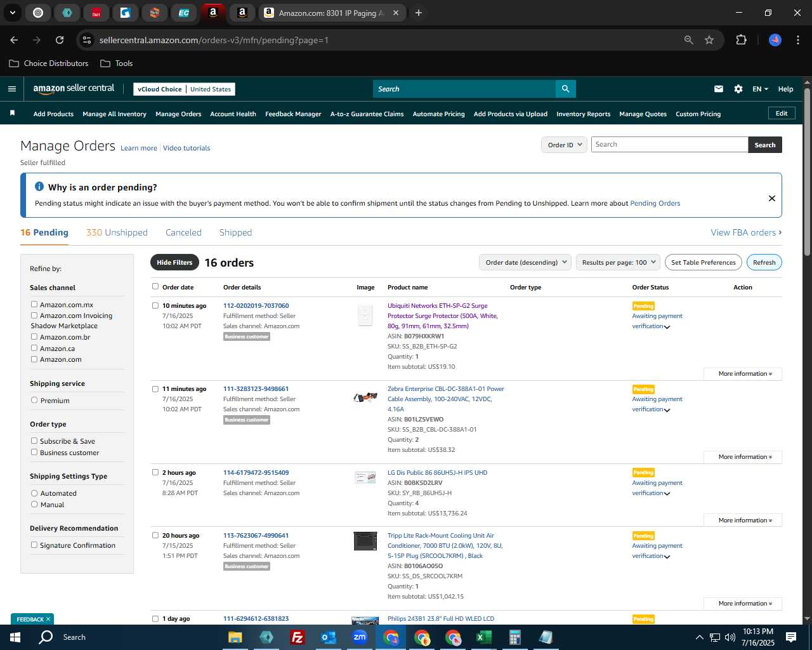812x650 pixels.
Task: Click the page vertical scrollbar
Action: point(807,171)
